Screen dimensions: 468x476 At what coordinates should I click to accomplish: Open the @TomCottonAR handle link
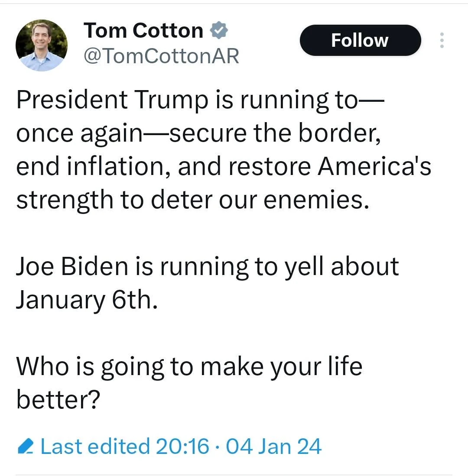(x=161, y=56)
